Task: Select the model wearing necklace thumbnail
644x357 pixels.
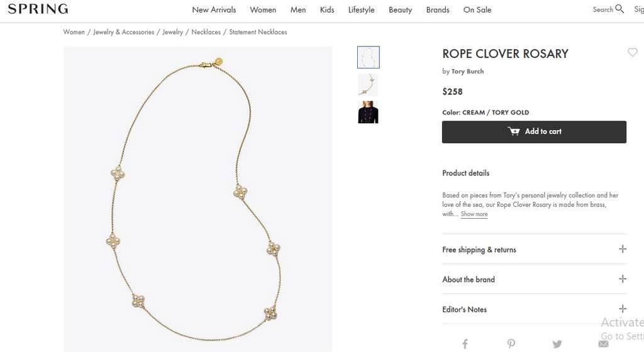Action: coord(369,112)
